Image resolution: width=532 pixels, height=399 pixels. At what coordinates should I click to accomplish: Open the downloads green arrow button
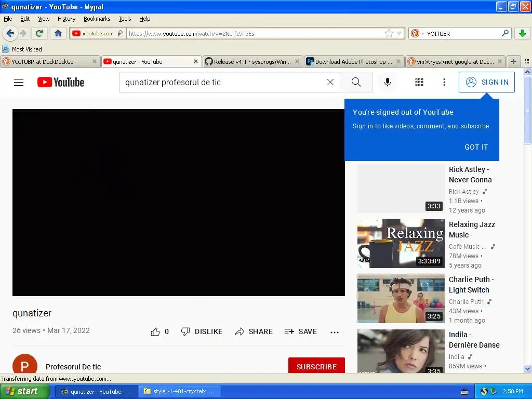pyautogui.click(x=523, y=33)
